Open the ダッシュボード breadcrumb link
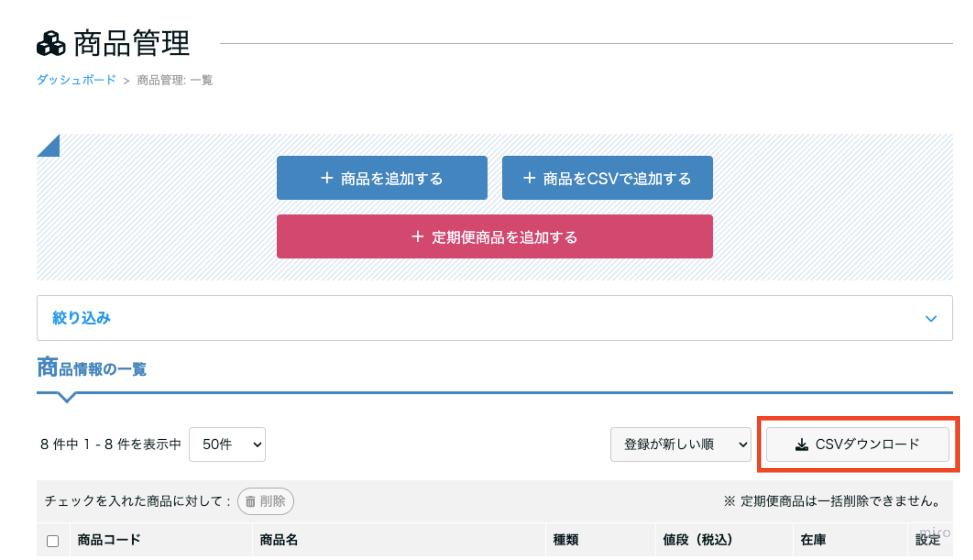The width and height of the screenshot is (973, 560). click(x=76, y=80)
